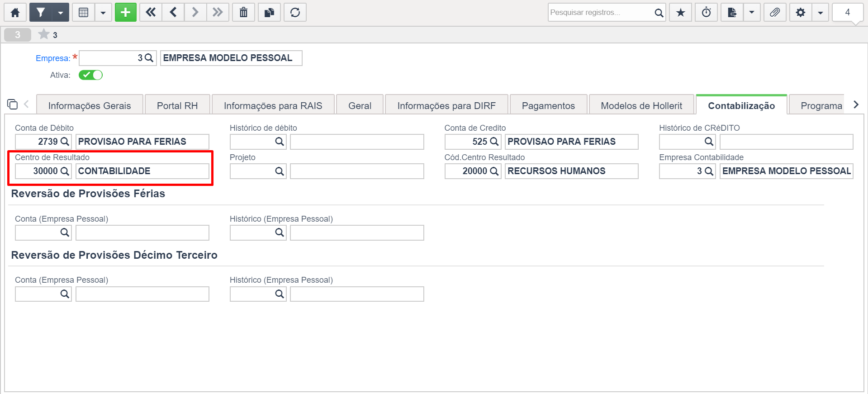This screenshot has height=394, width=868.
Task: Expand the export dropdown arrow
Action: point(752,12)
